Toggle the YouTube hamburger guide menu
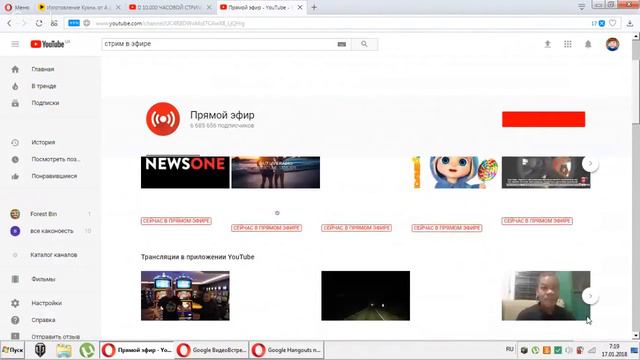Screen dimensions: 640x360 (15, 44)
